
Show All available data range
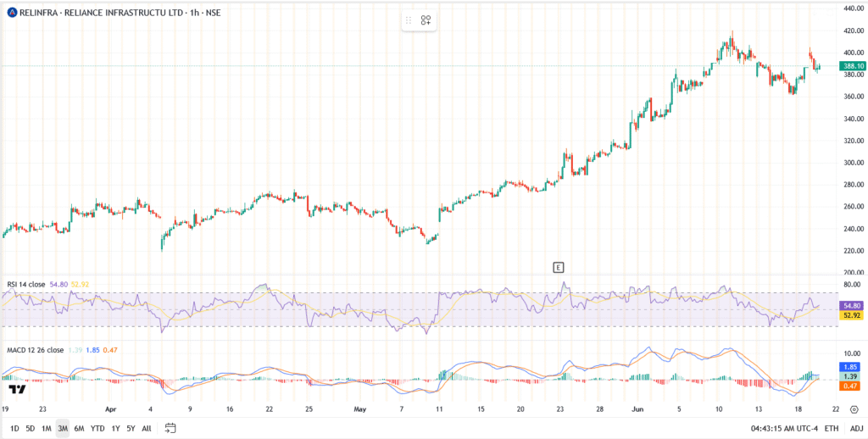coord(147,428)
